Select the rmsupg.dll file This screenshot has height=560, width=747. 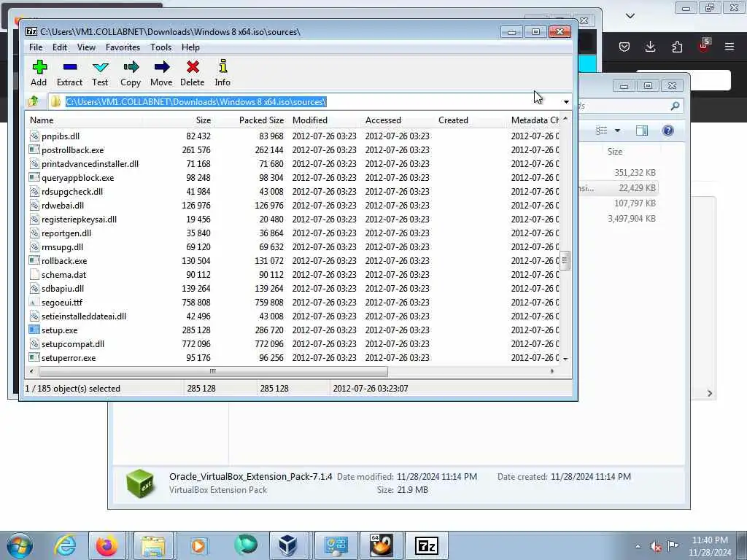pyautogui.click(x=62, y=246)
